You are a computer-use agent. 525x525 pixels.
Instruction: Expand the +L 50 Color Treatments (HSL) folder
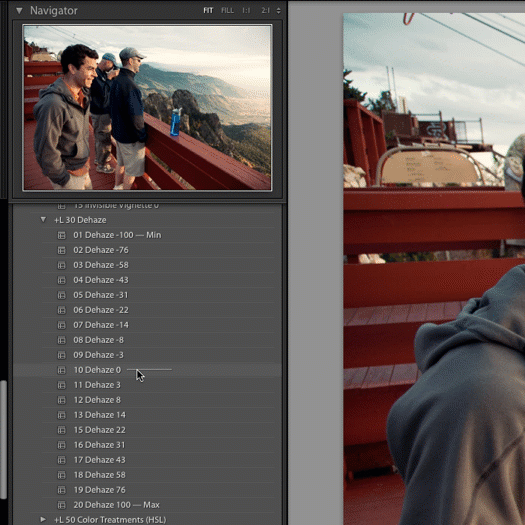click(43, 519)
